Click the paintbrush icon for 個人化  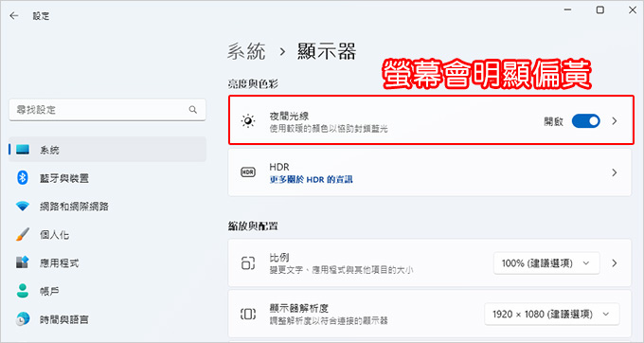click(23, 234)
